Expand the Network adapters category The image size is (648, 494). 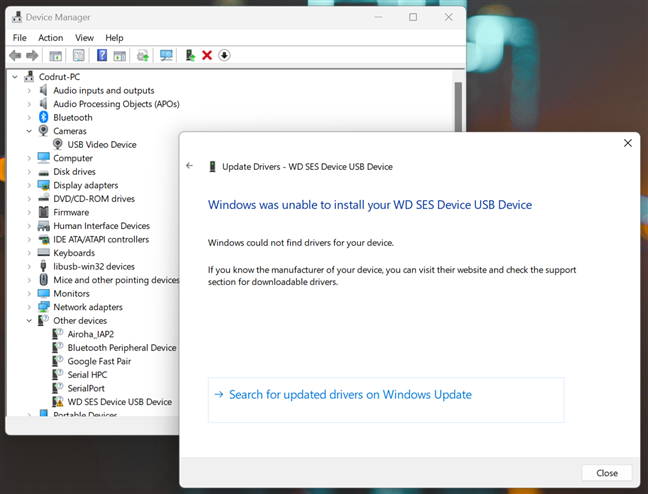tap(29, 307)
